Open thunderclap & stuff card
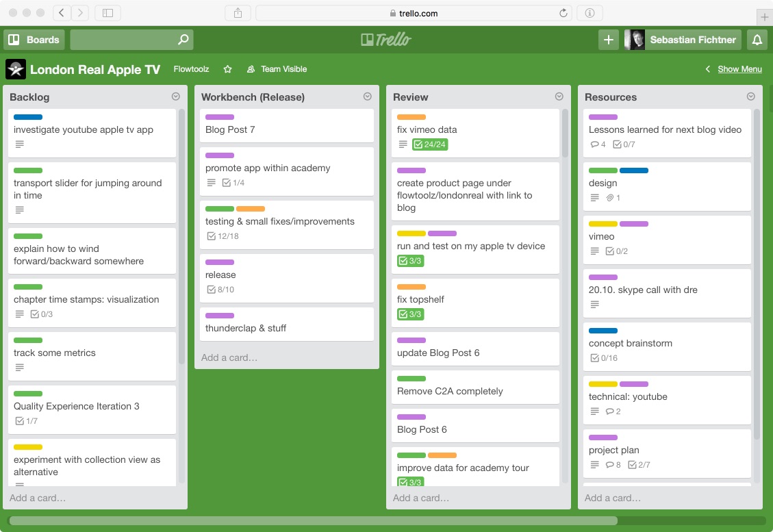The image size is (773, 532). [286, 325]
